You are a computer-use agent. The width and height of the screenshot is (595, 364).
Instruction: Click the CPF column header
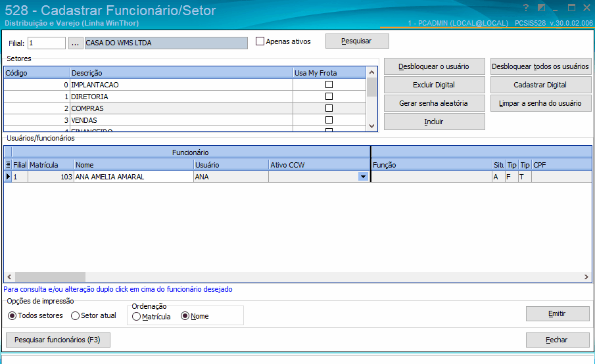561,165
